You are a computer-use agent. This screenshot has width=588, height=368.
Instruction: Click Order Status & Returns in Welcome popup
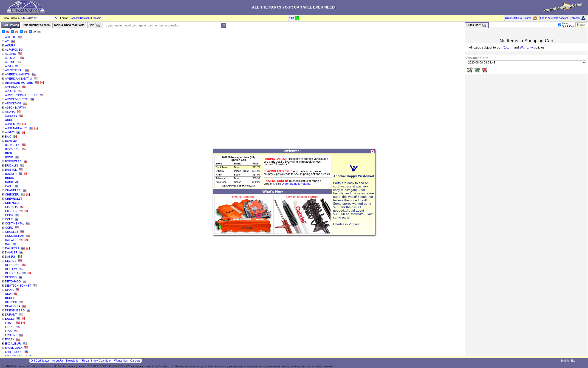pos(296,184)
